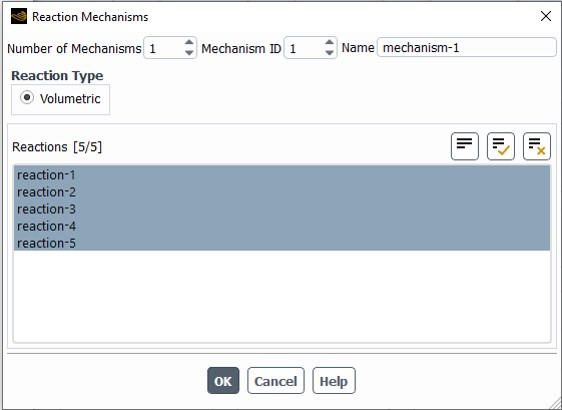
Task: Decrease the Mechanism ID value
Action: coord(329,53)
